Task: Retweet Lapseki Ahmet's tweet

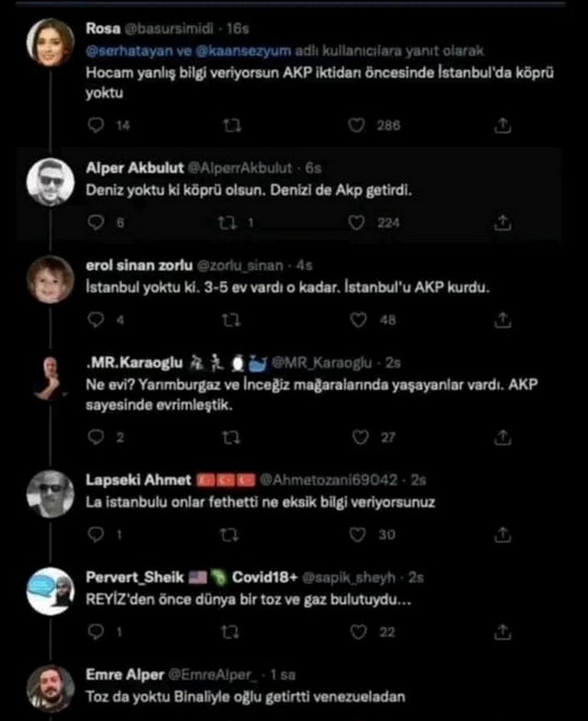Action: pos(229,535)
